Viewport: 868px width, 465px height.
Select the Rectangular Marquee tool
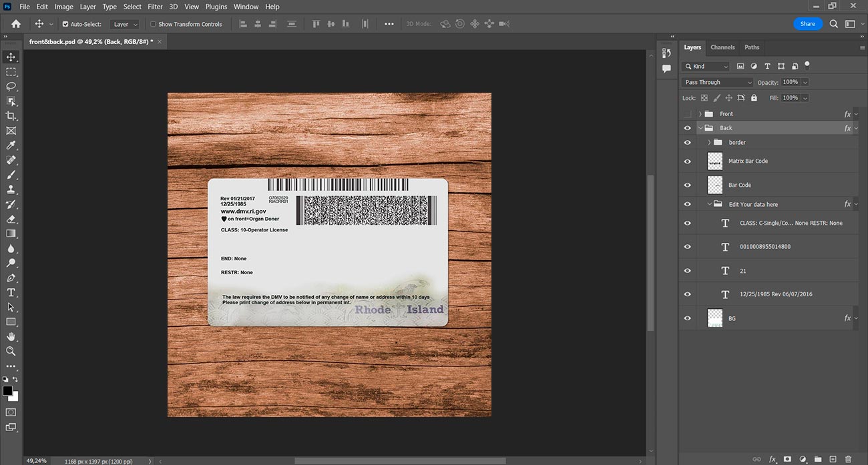point(11,72)
